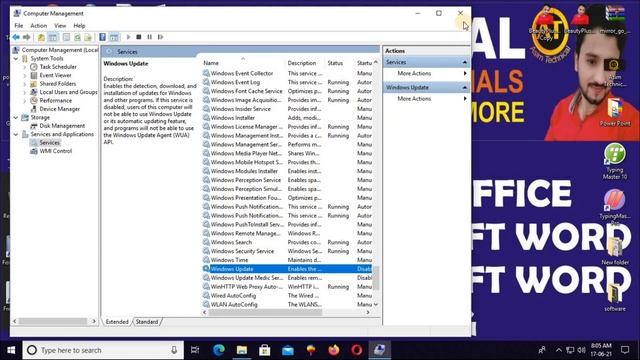Click the Start Service play icon

point(128,37)
